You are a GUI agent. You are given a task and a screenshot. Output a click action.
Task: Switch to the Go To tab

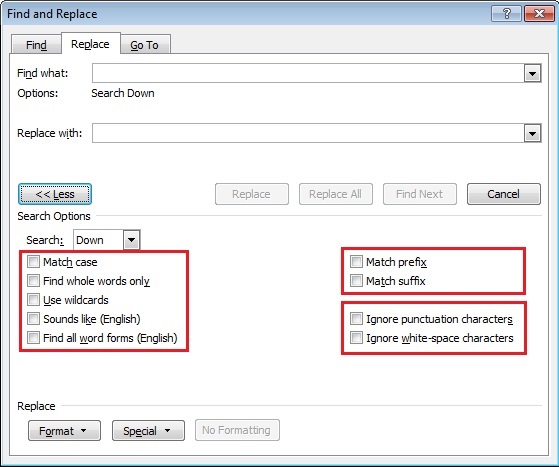pyautogui.click(x=145, y=45)
